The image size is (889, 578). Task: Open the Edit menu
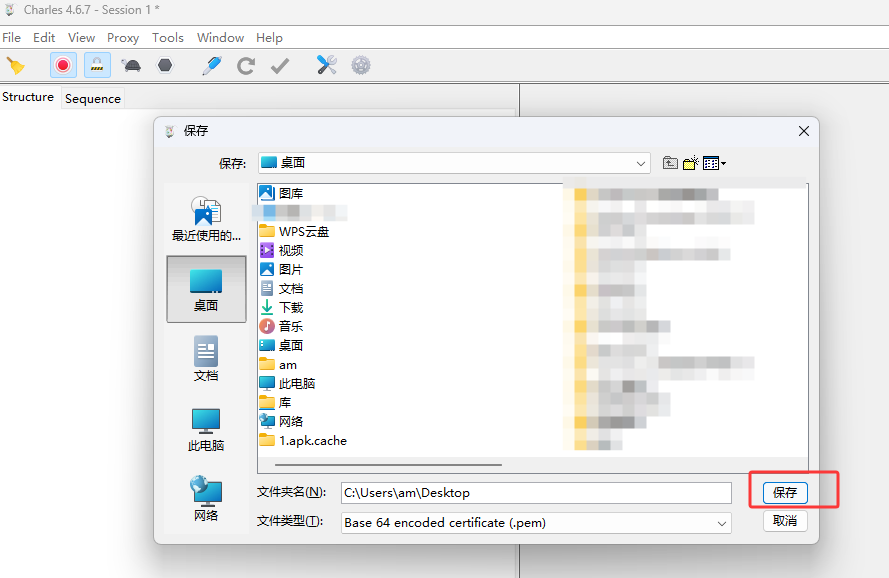[x=44, y=37]
